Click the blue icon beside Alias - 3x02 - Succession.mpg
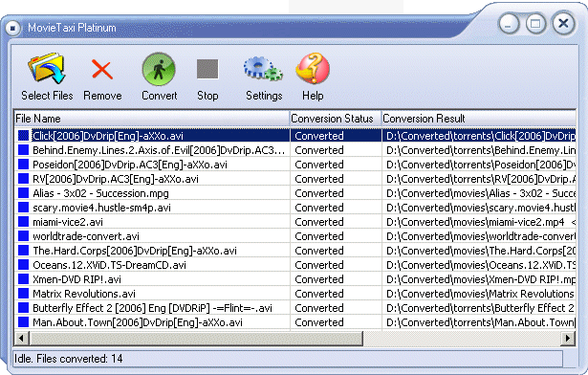588x375 pixels. click(x=24, y=193)
